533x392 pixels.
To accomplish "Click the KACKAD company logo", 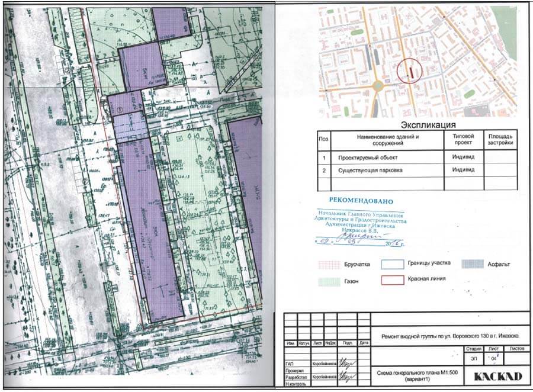I will (x=489, y=376).
